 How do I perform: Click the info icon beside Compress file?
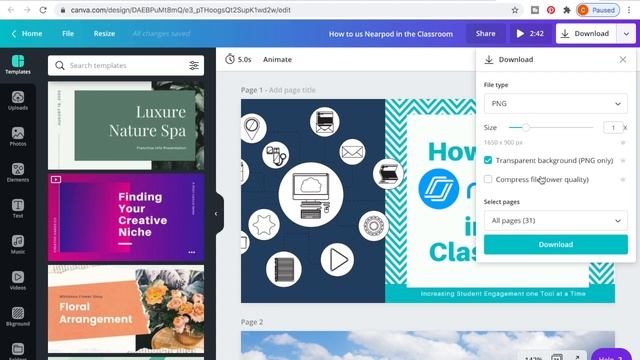[x=623, y=179]
